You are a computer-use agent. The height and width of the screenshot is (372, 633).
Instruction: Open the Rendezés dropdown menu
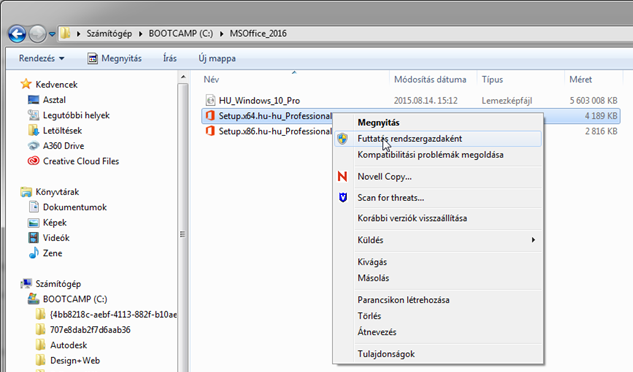tap(41, 58)
